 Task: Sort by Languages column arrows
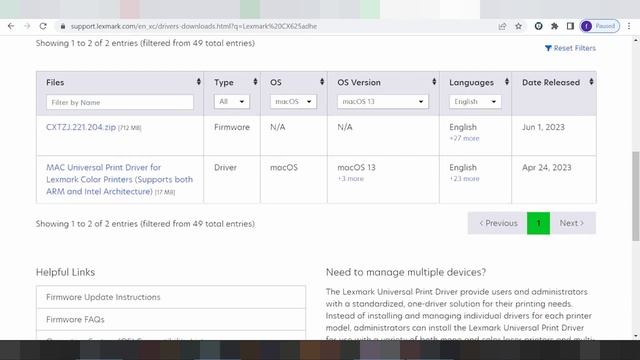tap(507, 82)
